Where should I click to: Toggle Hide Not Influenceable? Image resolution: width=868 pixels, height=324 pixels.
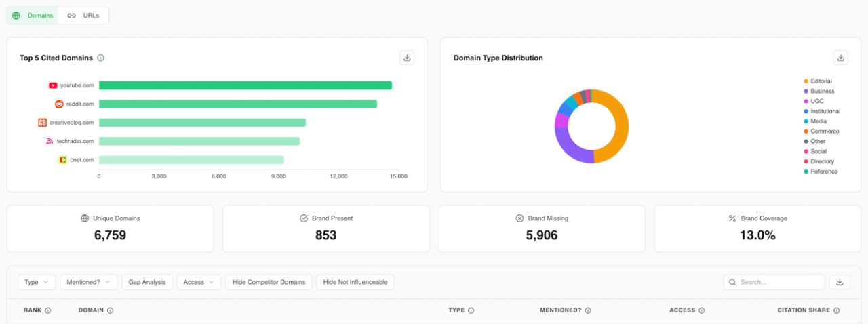point(355,282)
